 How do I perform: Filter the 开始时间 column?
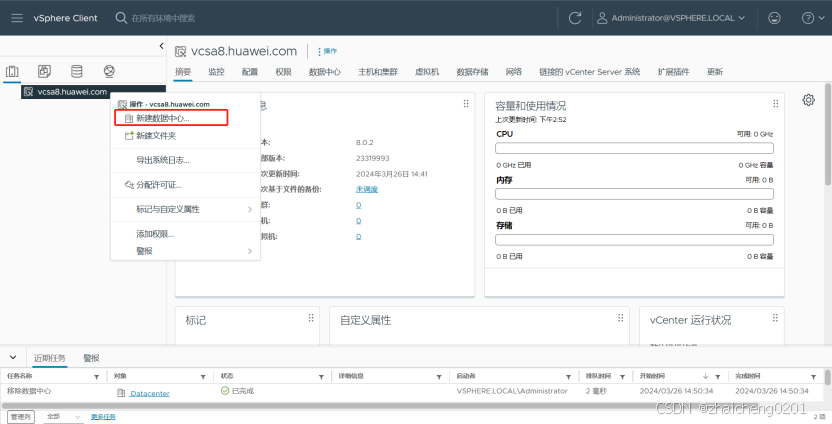tap(717, 377)
